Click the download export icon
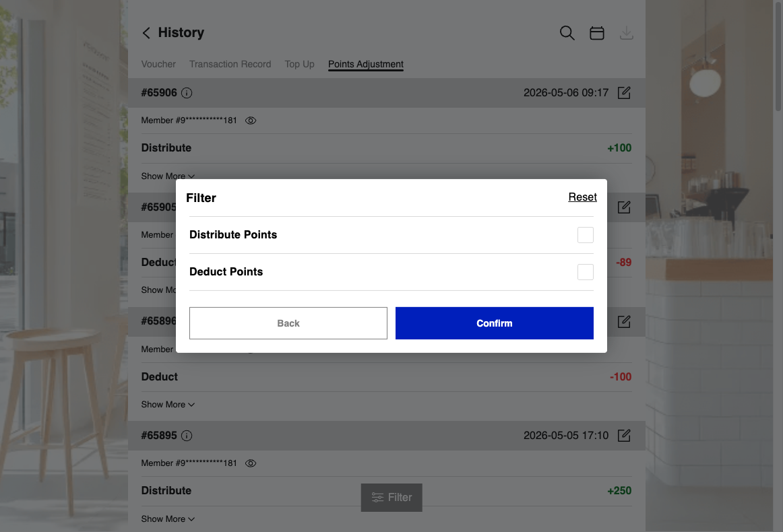This screenshot has width=783, height=532. [626, 33]
